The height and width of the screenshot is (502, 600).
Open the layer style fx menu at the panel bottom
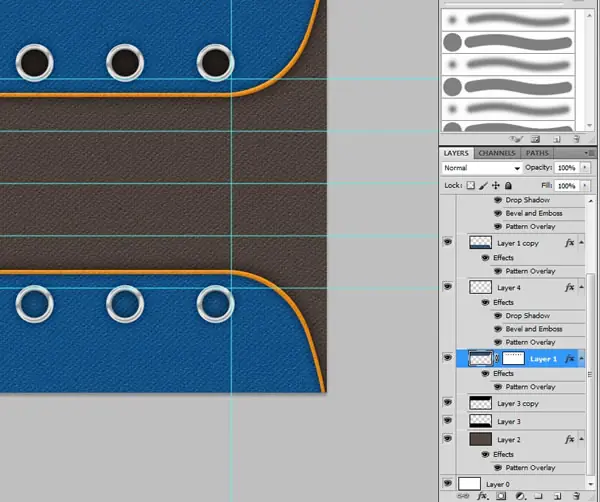482,496
